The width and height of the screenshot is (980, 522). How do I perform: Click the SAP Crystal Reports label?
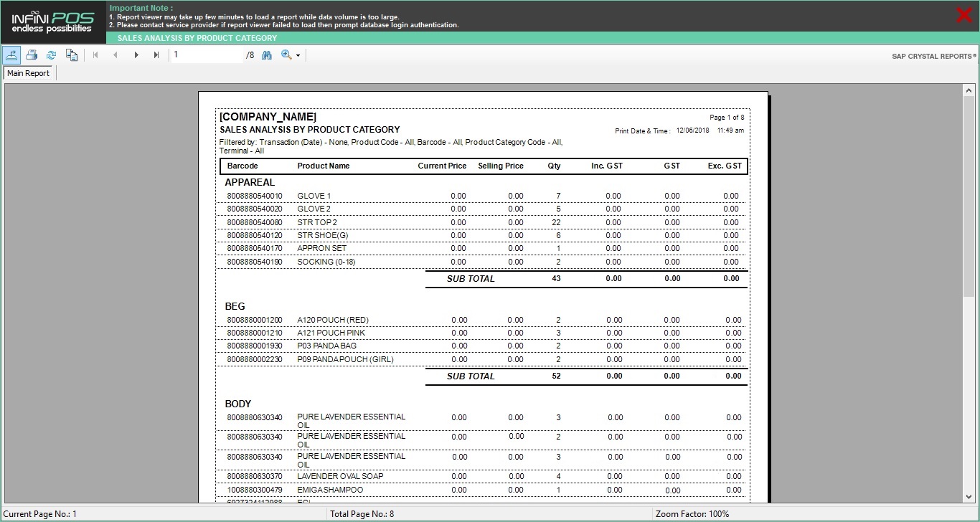[933, 56]
